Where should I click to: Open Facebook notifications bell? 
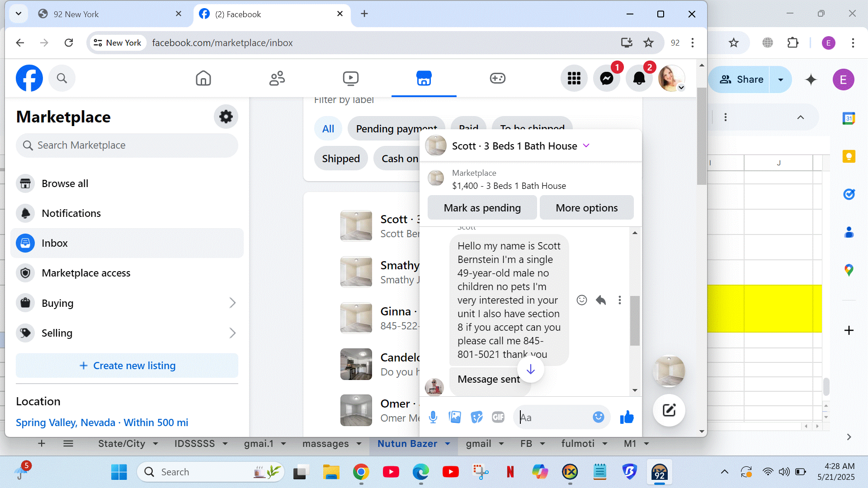pyautogui.click(x=639, y=79)
